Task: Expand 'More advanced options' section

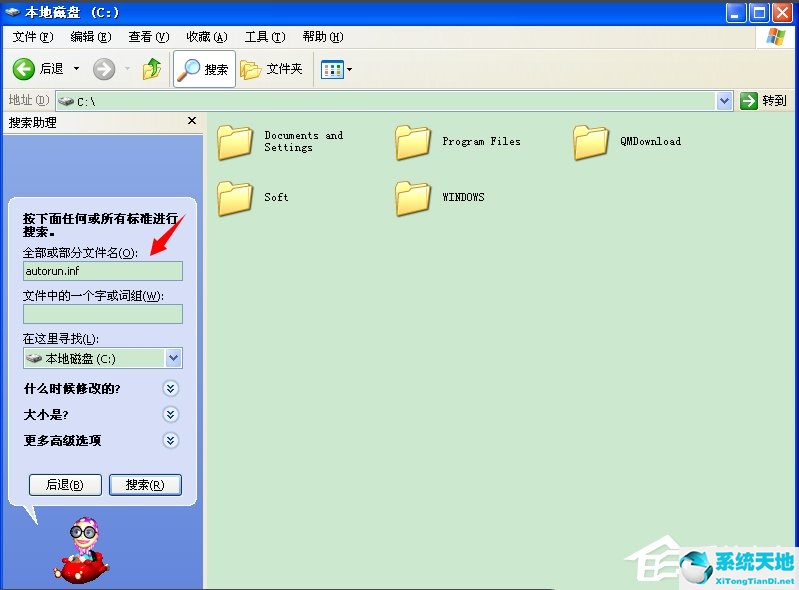Action: point(171,440)
